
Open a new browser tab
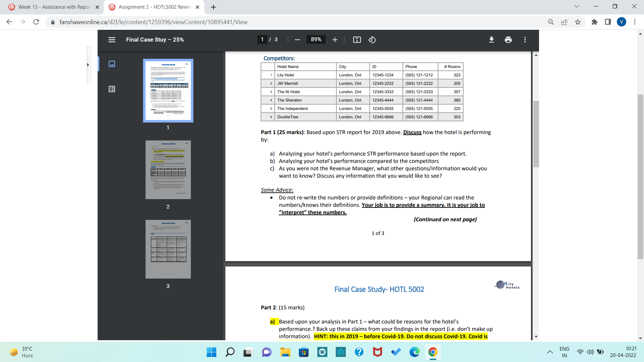213,7
